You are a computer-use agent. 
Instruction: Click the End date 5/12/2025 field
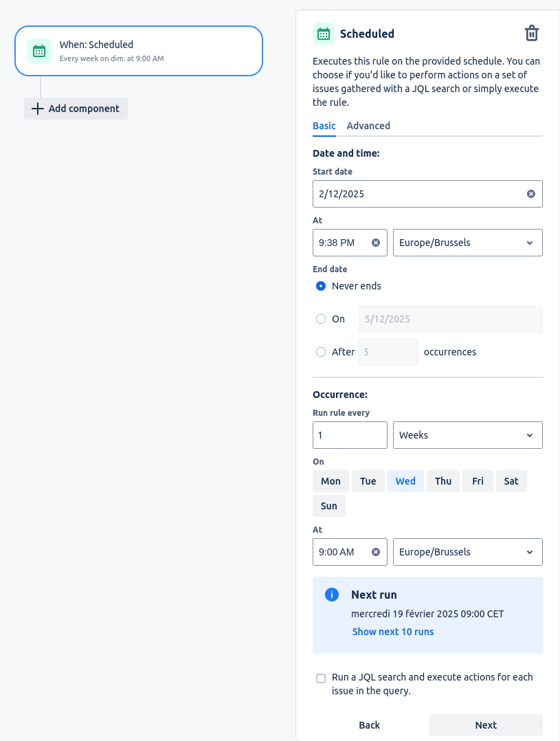[450, 319]
